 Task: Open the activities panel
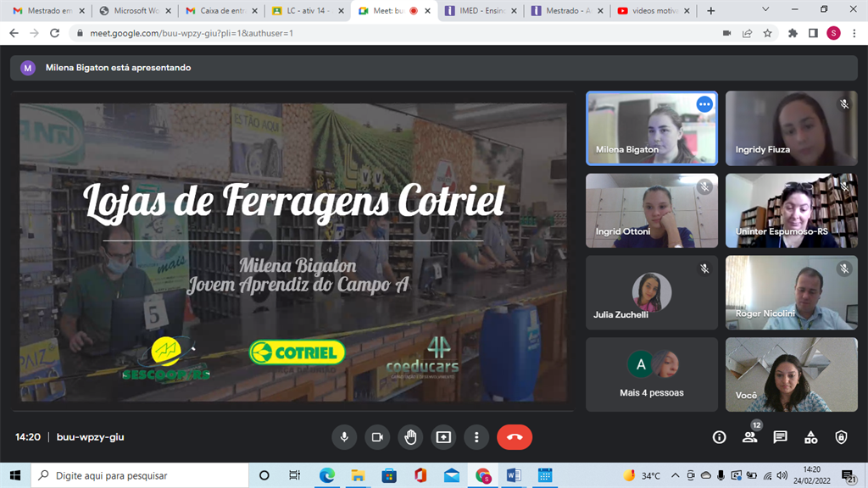(x=811, y=437)
